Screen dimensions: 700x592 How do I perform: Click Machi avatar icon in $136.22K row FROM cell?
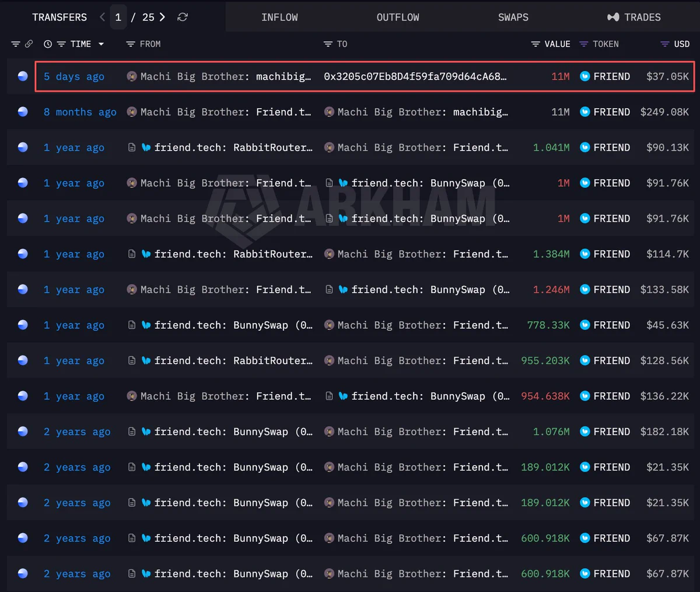point(132,396)
